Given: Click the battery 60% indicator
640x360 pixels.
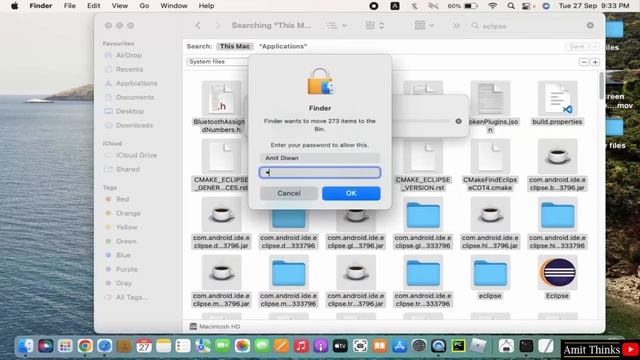Looking at the screenshot, I should click(462, 6).
